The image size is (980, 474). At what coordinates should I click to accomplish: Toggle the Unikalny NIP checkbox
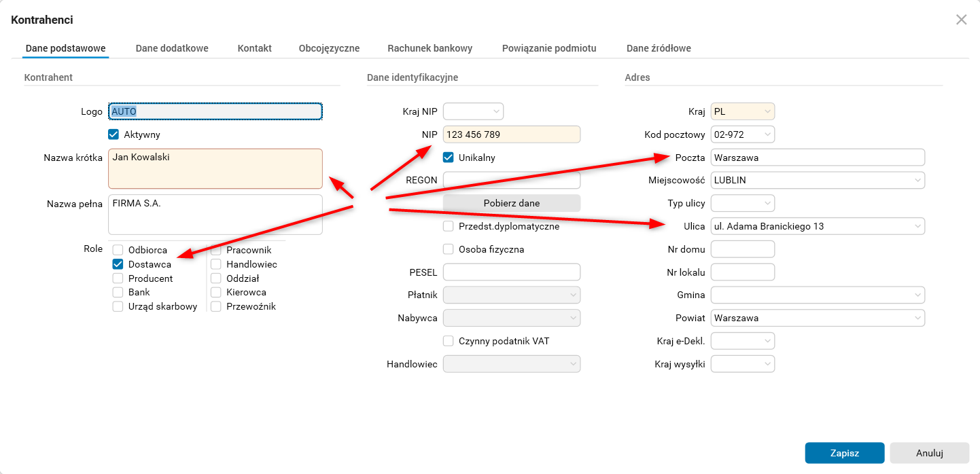coord(449,158)
